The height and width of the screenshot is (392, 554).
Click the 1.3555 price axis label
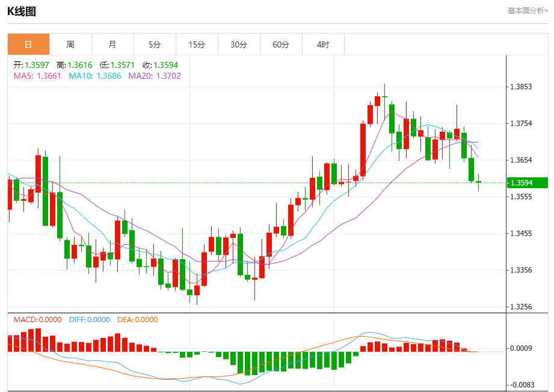click(521, 197)
